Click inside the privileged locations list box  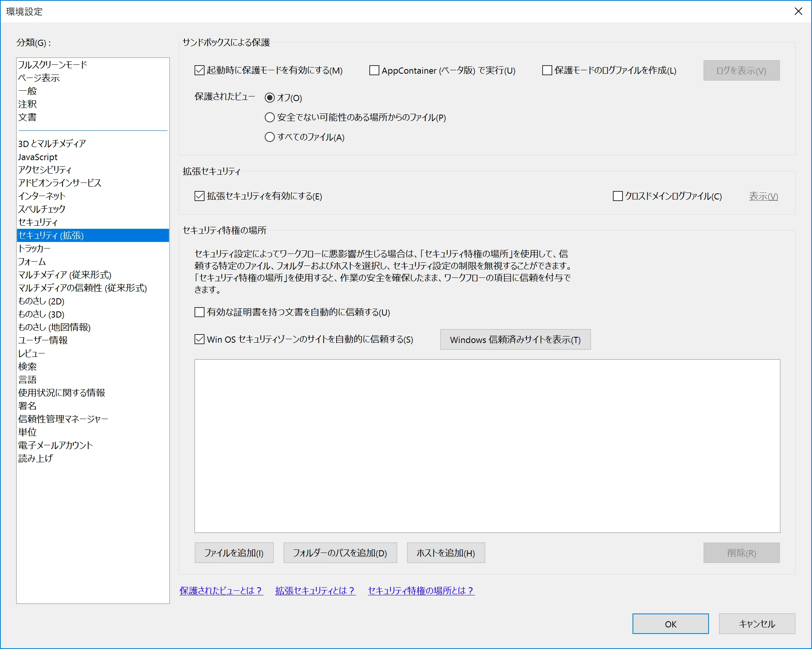(x=487, y=446)
